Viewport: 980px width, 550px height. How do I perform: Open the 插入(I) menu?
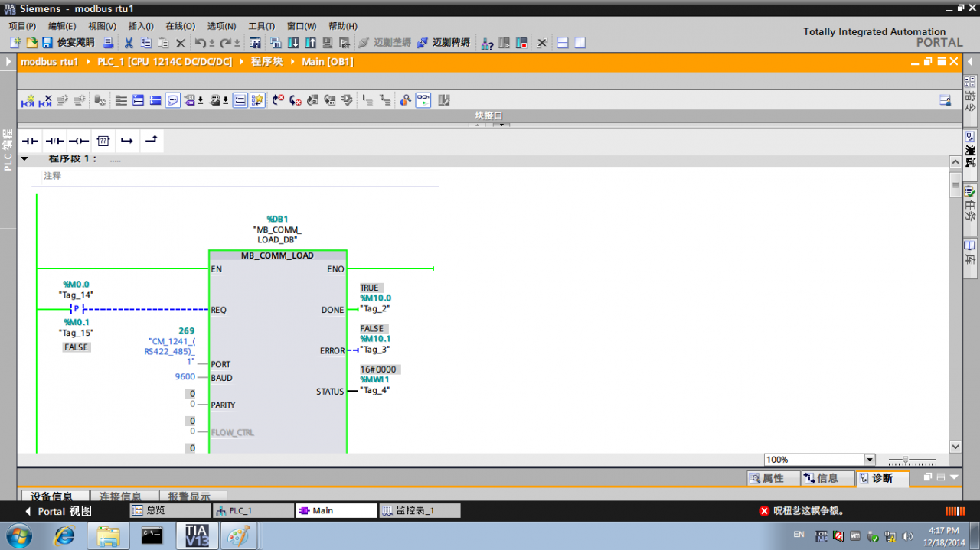141,26
